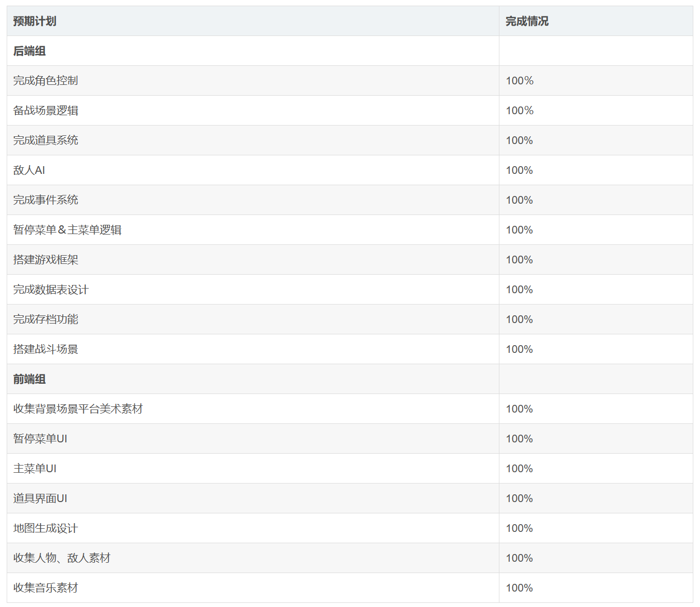700x607 pixels.
Task: Click 100% in the 主菜单UI row
Action: coord(519,469)
